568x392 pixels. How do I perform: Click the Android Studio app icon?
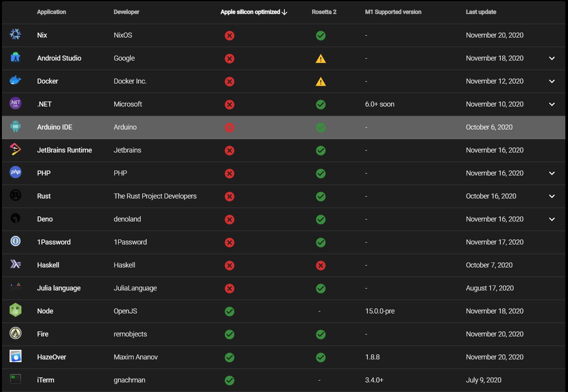15,57
